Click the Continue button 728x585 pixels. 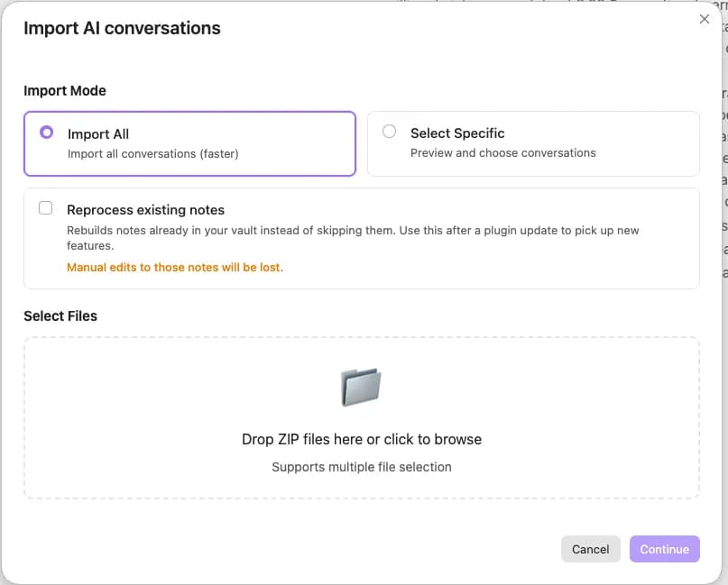pos(664,549)
